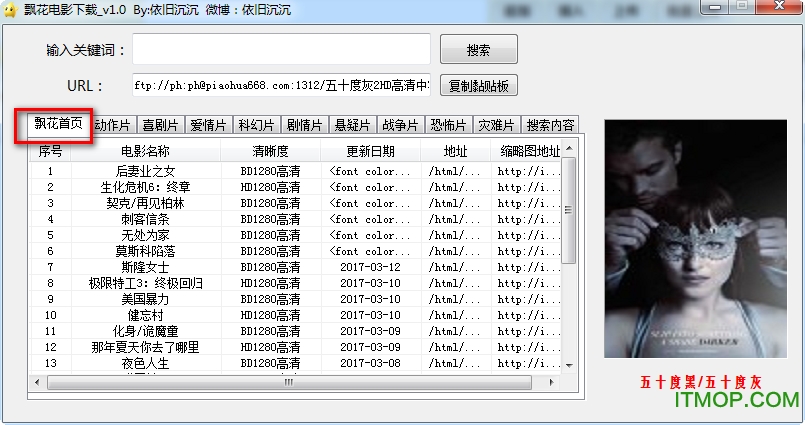Select the movie row 莫斯科陷落
Viewport: 805px width, 425px height.
[x=296, y=251]
